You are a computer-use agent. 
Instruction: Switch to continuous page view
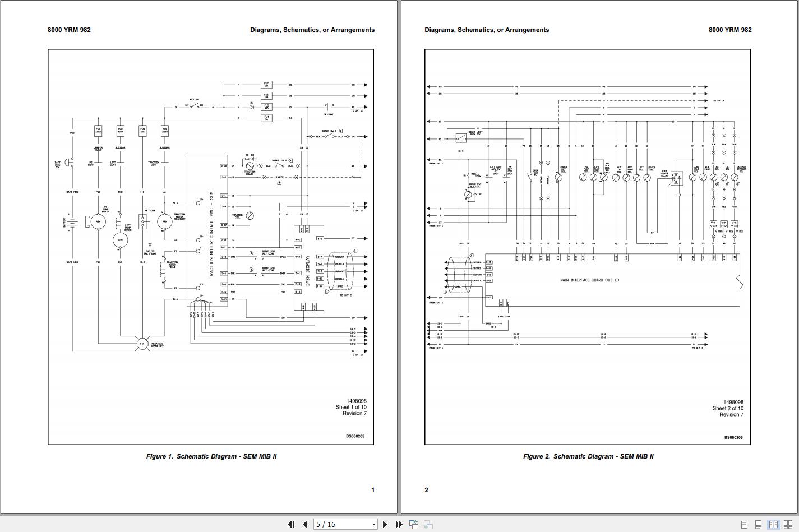click(759, 525)
